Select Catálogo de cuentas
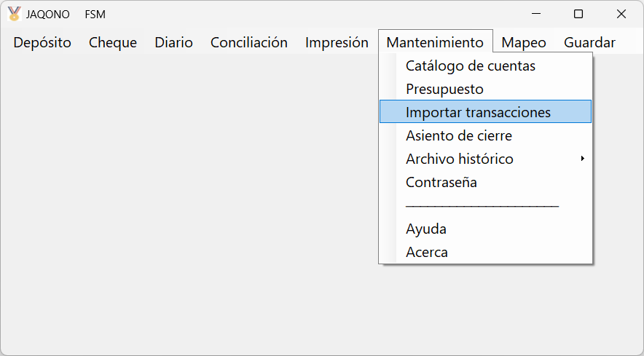Image resolution: width=644 pixels, height=356 pixels. tap(471, 66)
